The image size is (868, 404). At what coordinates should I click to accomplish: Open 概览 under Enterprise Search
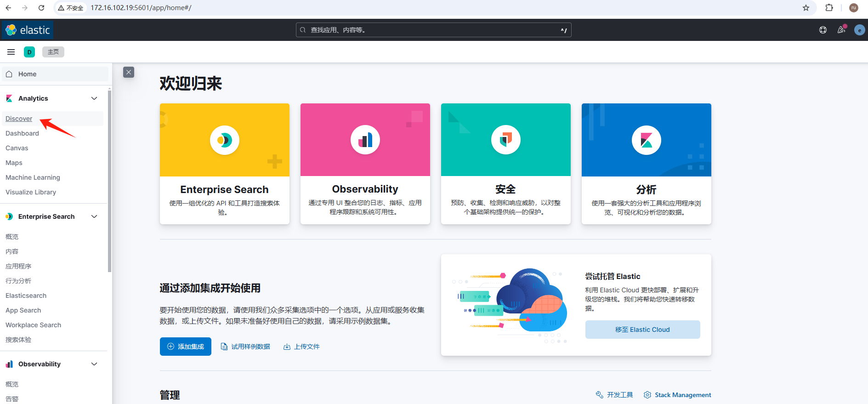tap(12, 237)
